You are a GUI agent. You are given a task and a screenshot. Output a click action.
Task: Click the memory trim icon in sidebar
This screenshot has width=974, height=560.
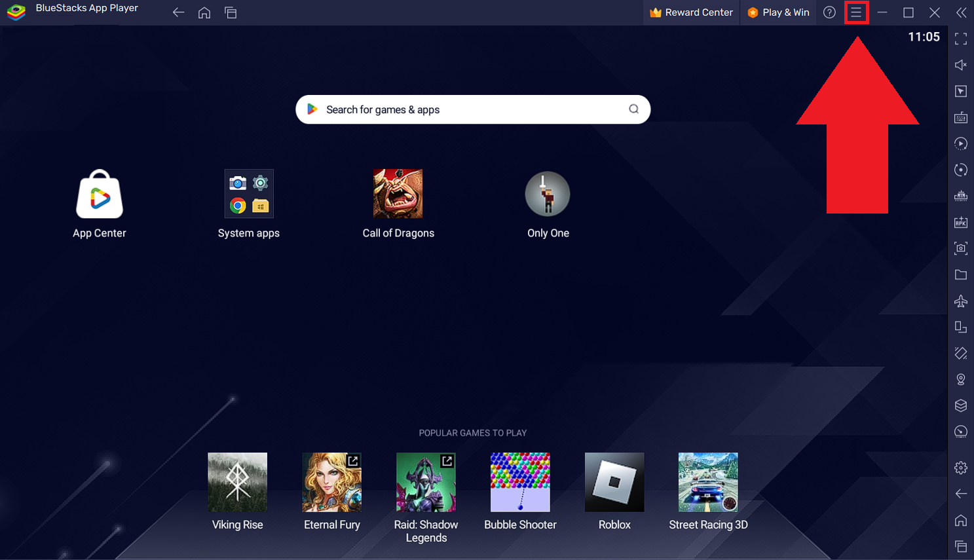click(961, 196)
